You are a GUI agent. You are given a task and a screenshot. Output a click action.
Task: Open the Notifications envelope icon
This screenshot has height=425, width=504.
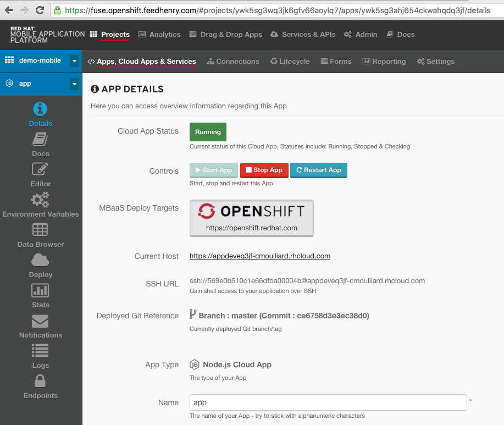tap(40, 321)
